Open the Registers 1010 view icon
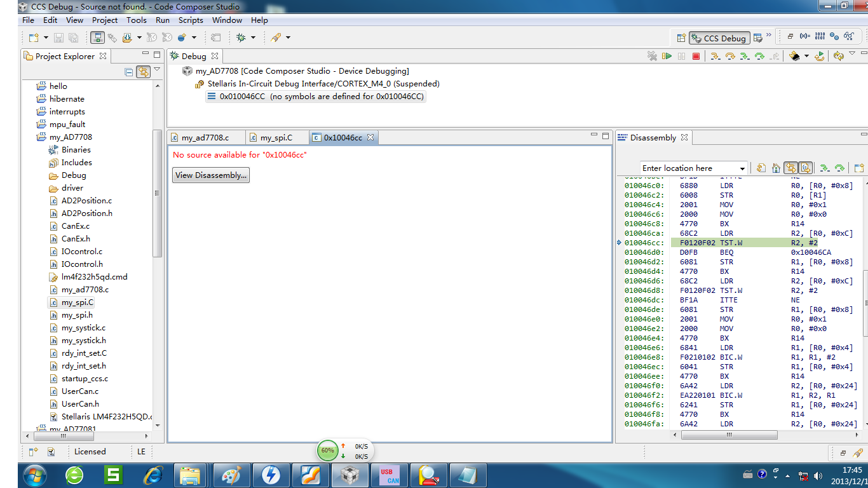The image size is (868, 488). pos(820,37)
